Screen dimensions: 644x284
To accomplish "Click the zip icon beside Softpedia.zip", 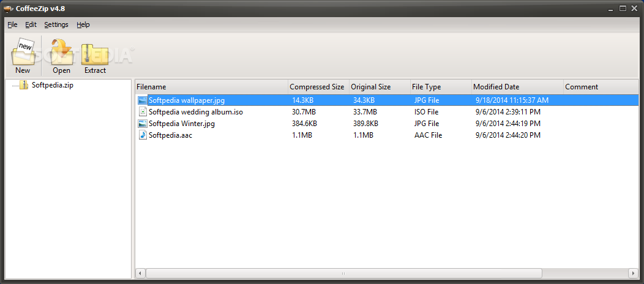I will (x=24, y=85).
